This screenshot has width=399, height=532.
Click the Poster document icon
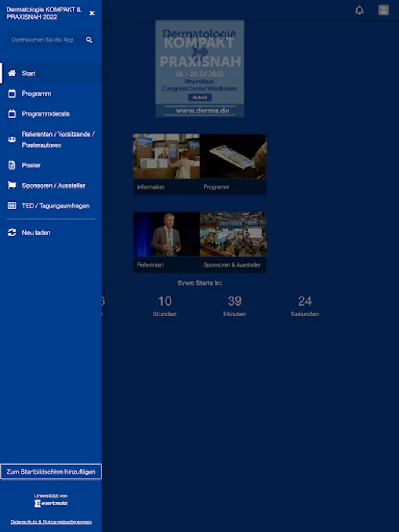coord(12,166)
